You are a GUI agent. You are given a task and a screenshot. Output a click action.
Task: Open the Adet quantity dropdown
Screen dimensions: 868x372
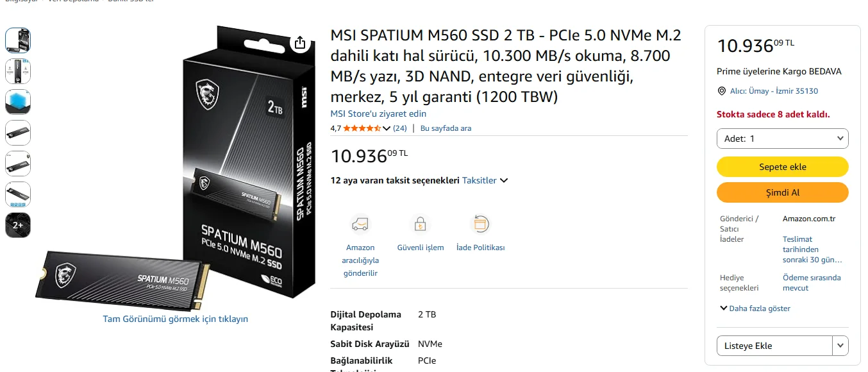pos(782,139)
